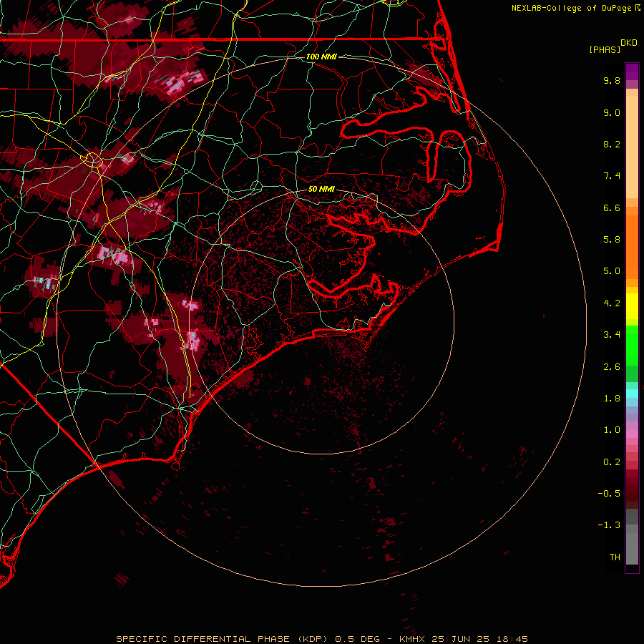Pick the gray legend band near TH
Viewport: 644px width, 644px height.
[x=632, y=550]
